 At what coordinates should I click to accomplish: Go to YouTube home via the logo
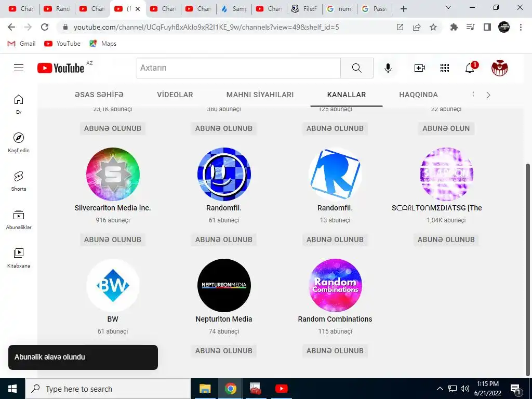61,68
